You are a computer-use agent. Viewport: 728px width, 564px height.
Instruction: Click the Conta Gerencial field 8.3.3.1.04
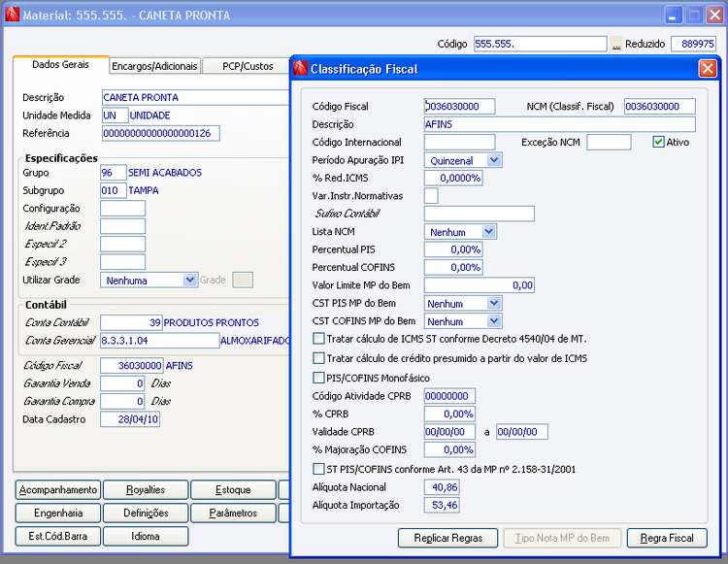point(160,341)
